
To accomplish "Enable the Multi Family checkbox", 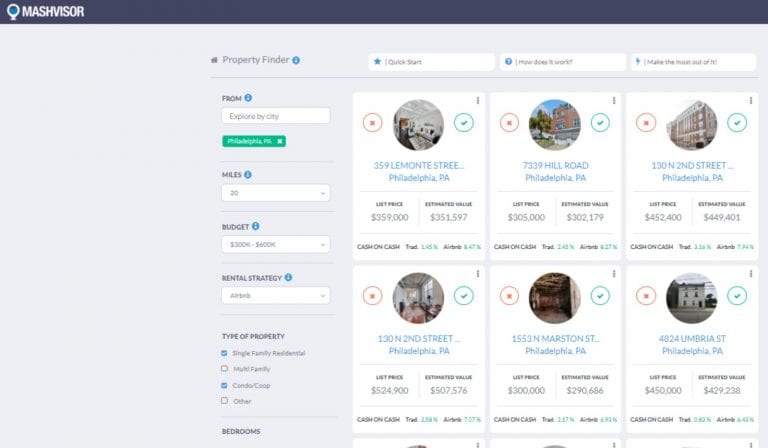I will tap(224, 369).
